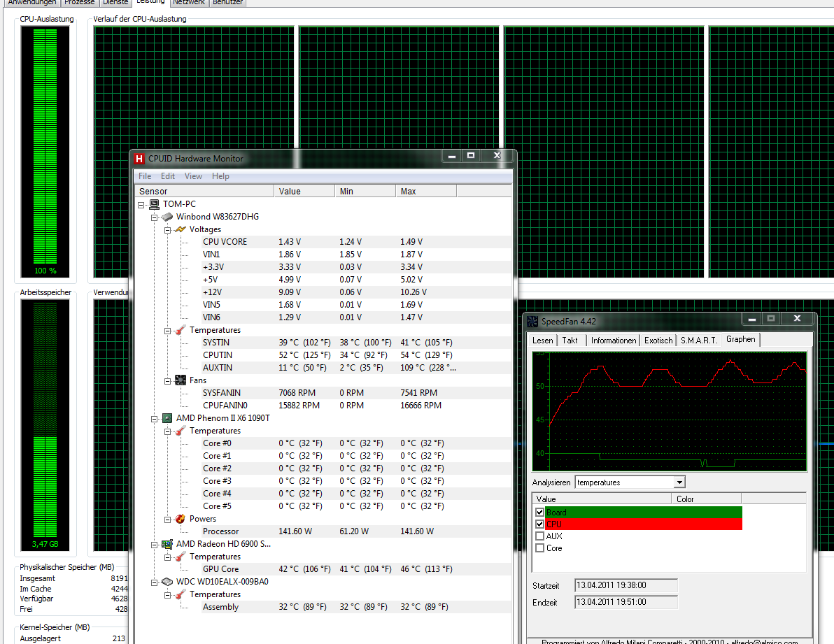This screenshot has width=834, height=644.
Task: Open Netzwerk tab in Task Manager
Action: [x=188, y=3]
